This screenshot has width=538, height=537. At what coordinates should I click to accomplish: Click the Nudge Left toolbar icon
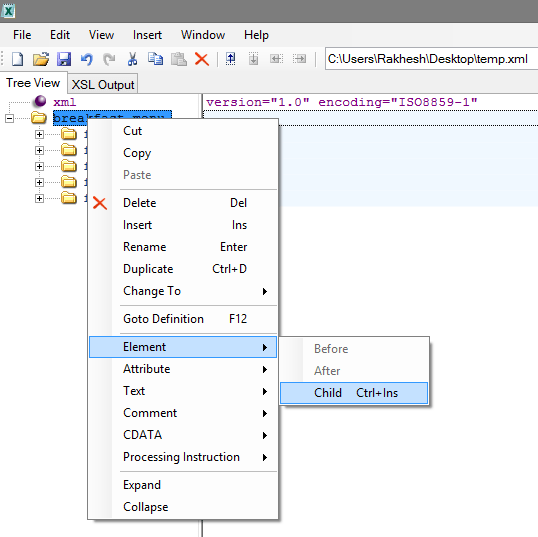click(x=276, y=59)
